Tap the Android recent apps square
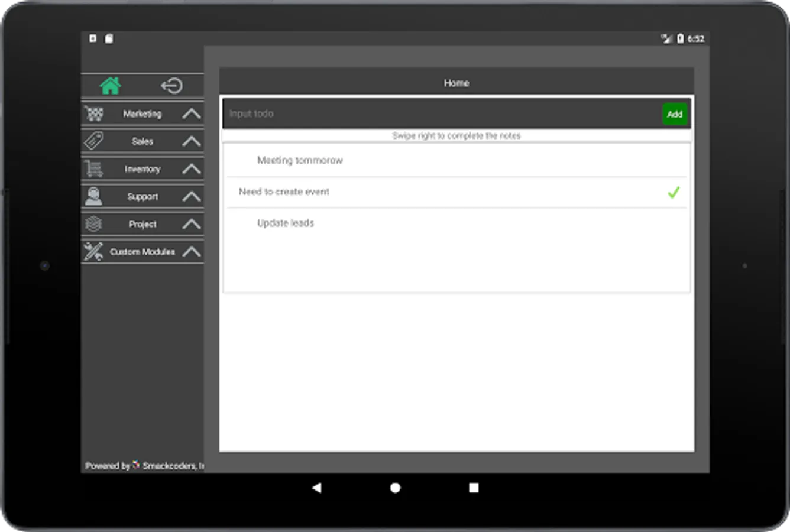Image resolution: width=790 pixels, height=532 pixels. click(474, 488)
